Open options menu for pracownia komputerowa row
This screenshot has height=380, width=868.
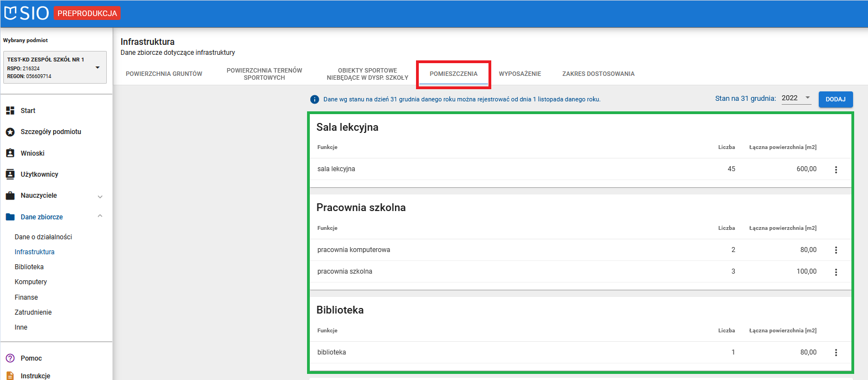[836, 250]
